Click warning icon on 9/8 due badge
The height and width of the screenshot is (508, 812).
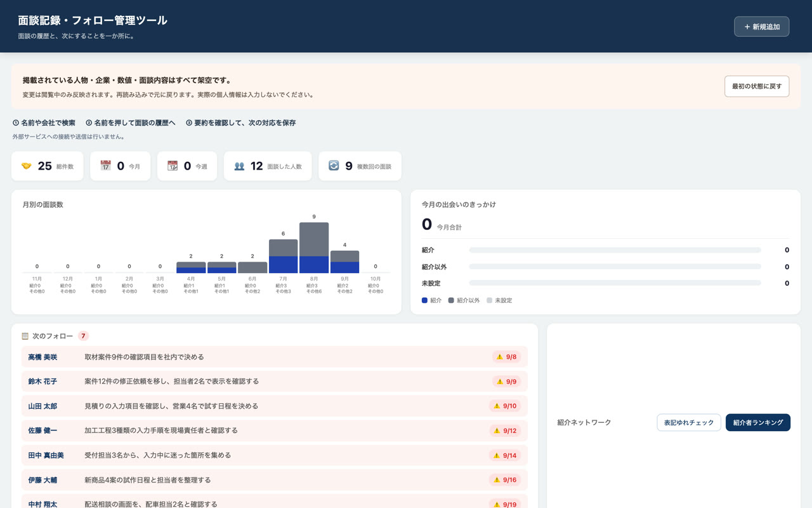499,357
